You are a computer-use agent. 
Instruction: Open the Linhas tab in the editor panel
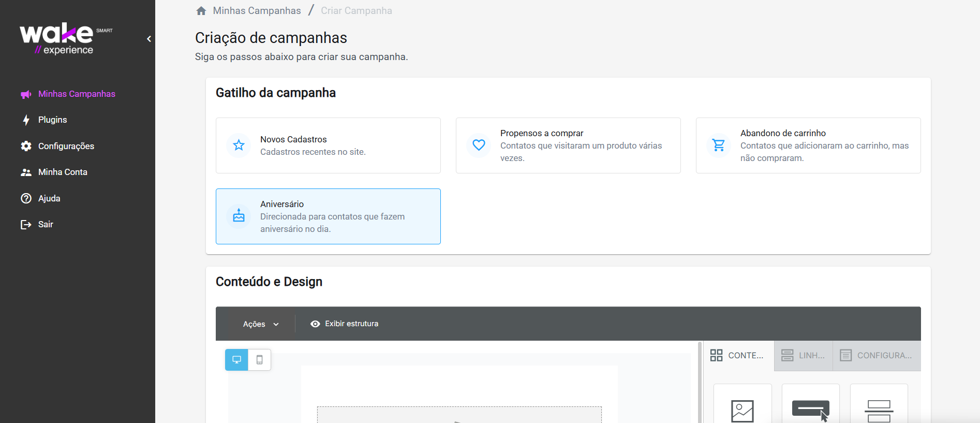click(x=803, y=356)
